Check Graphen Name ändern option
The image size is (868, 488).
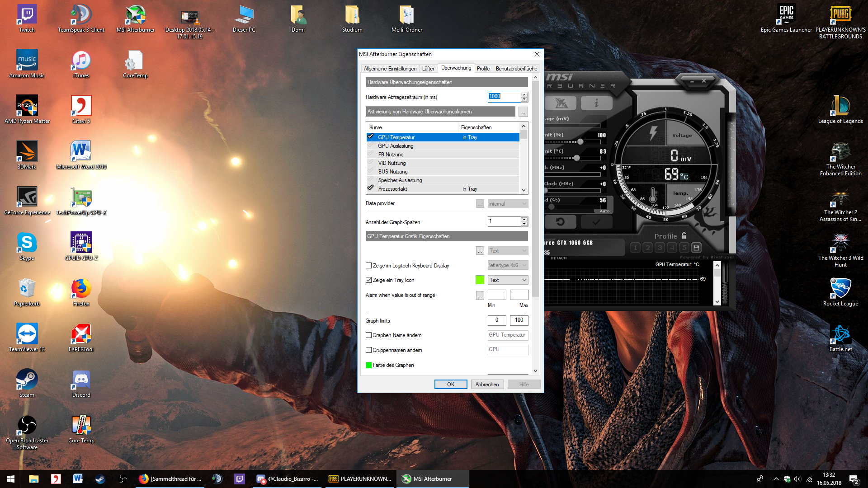tap(369, 335)
